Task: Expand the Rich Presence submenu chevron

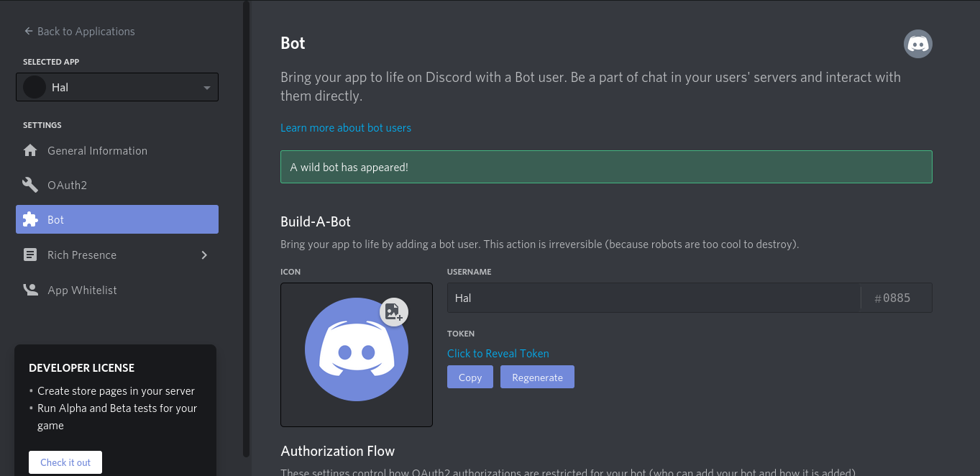Action: tap(204, 255)
